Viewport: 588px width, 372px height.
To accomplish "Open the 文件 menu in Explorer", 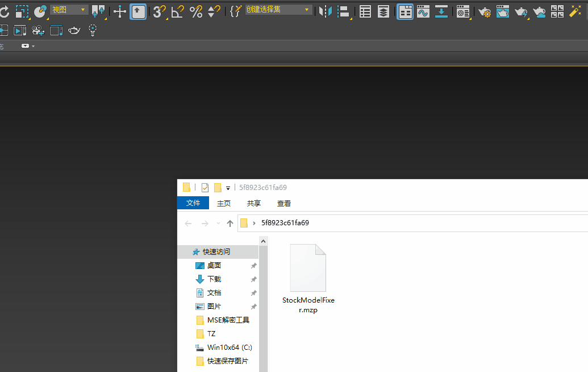I will pyautogui.click(x=193, y=203).
